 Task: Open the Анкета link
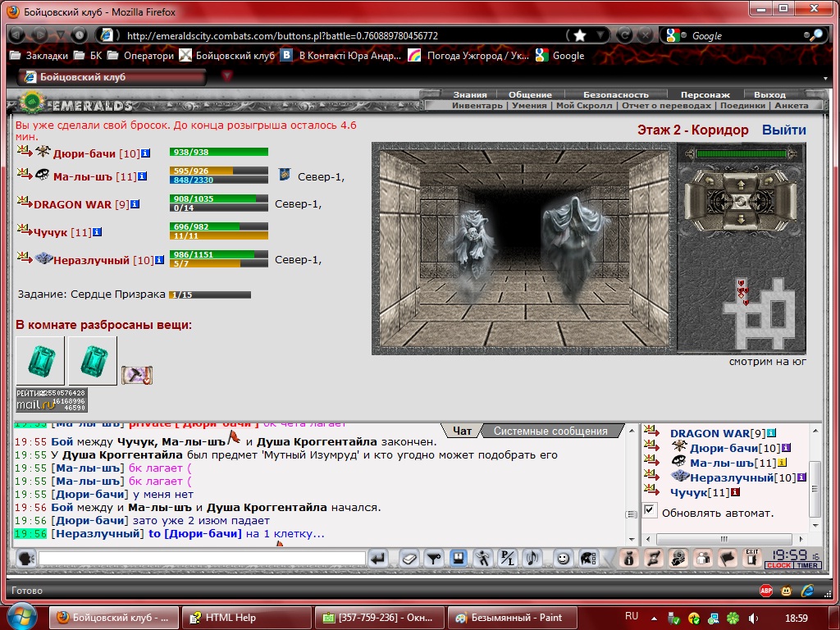[792, 106]
